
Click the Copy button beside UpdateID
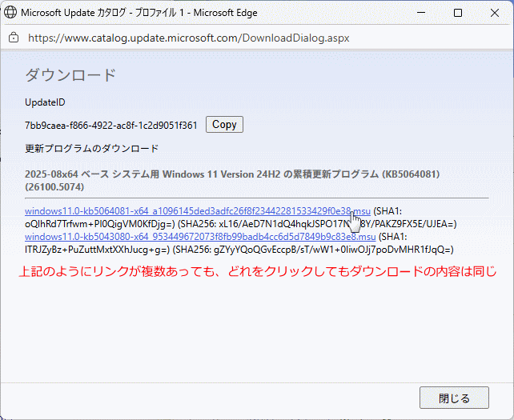click(x=224, y=125)
